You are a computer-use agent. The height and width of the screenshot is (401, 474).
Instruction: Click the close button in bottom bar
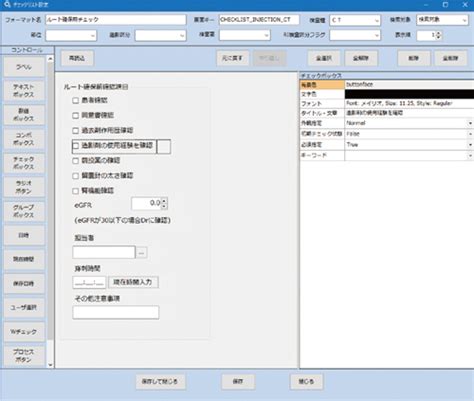point(306,381)
